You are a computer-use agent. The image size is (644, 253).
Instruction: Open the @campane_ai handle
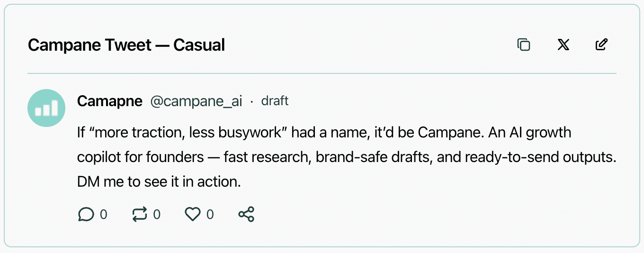pyautogui.click(x=196, y=101)
